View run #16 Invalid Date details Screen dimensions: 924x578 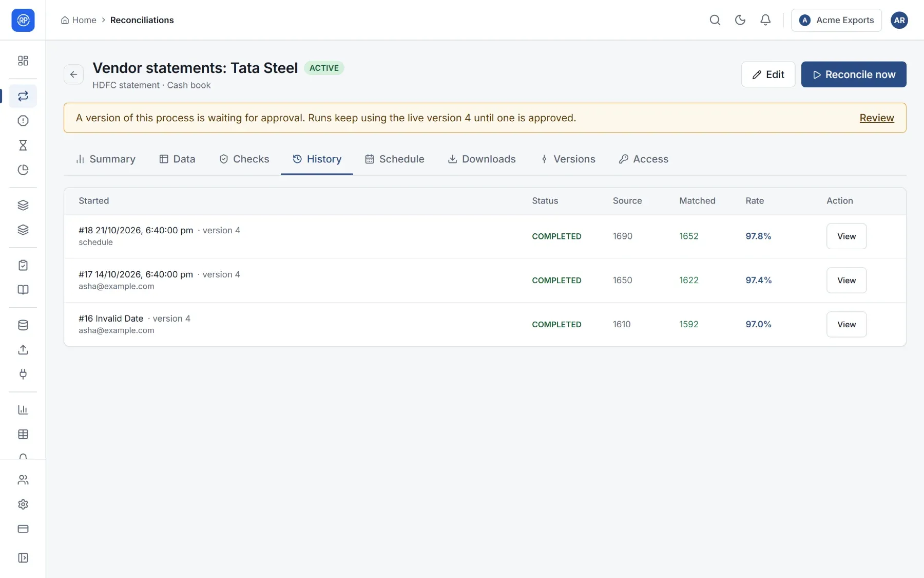tap(846, 325)
